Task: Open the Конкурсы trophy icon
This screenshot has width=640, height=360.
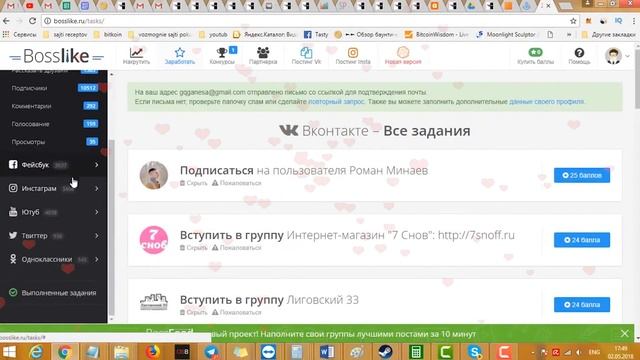Action: click(222, 52)
